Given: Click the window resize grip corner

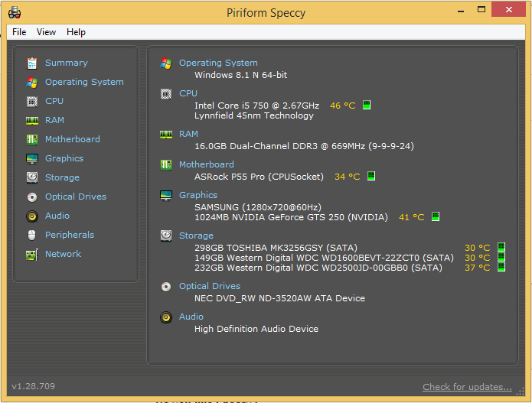Looking at the screenshot, I should [520, 392].
